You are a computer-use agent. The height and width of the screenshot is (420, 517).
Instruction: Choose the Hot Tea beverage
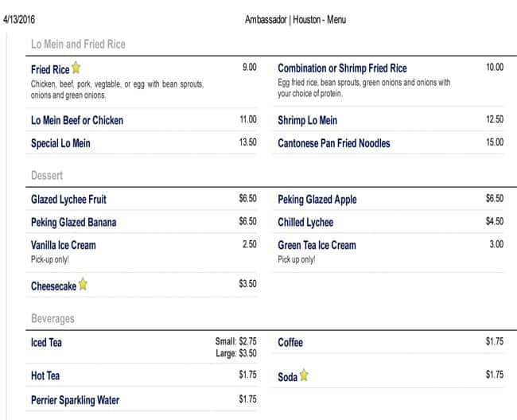(x=45, y=375)
